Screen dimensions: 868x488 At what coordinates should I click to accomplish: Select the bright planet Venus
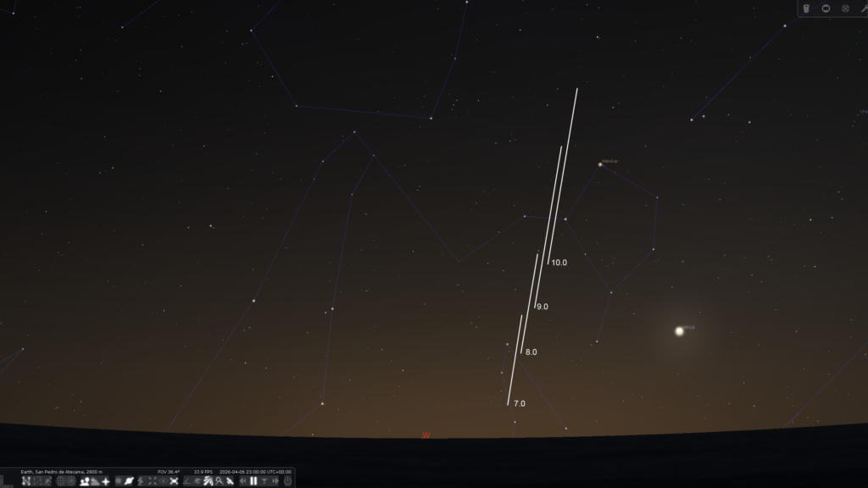coord(679,331)
